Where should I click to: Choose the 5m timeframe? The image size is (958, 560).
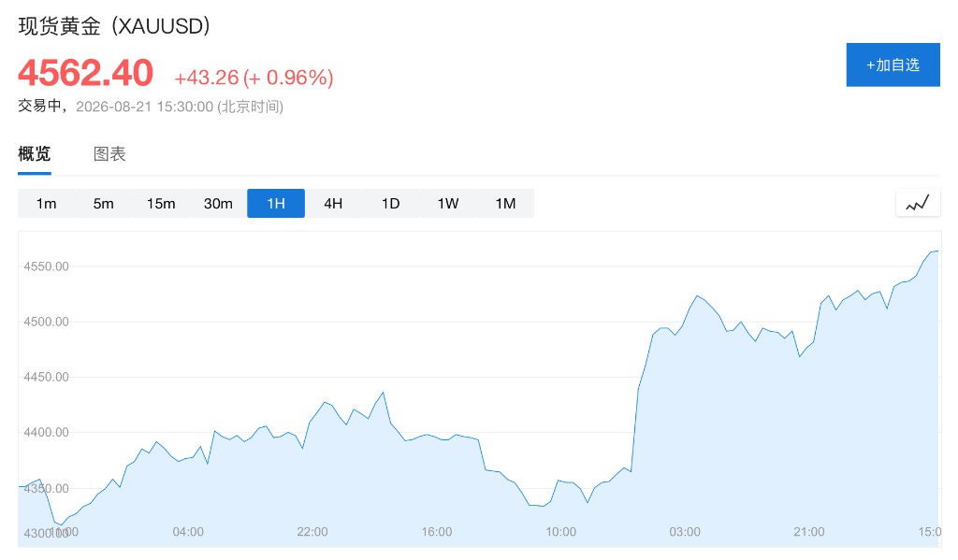point(103,204)
